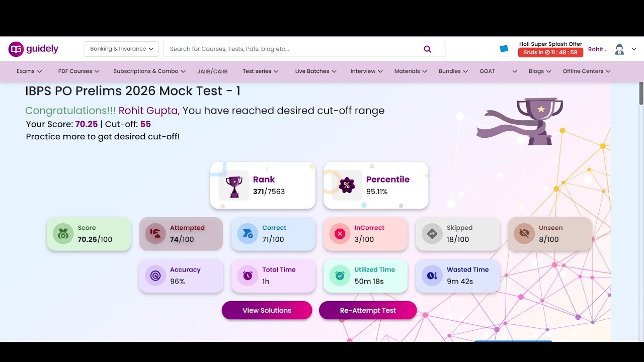Click the Percentile 95.11% value
This screenshot has width=644, height=362.
point(377,192)
